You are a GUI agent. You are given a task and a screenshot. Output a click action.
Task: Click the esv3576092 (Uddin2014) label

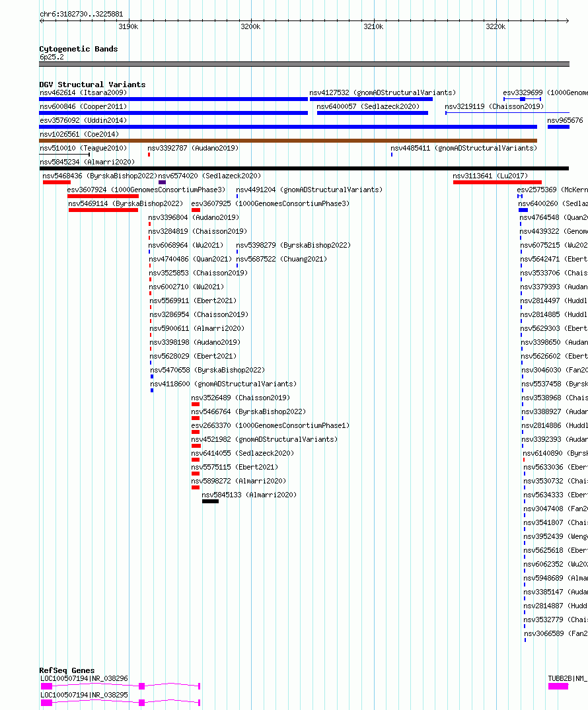83,120
